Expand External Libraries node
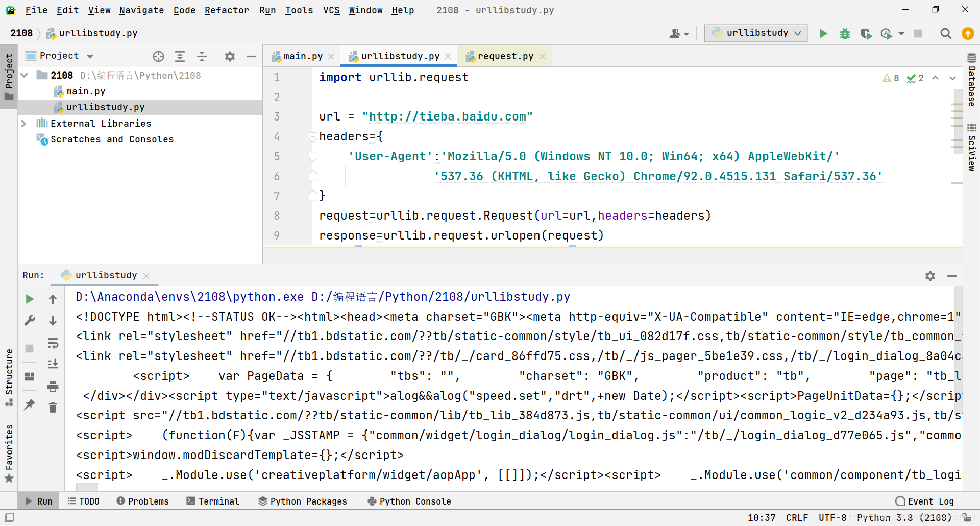 coord(23,123)
